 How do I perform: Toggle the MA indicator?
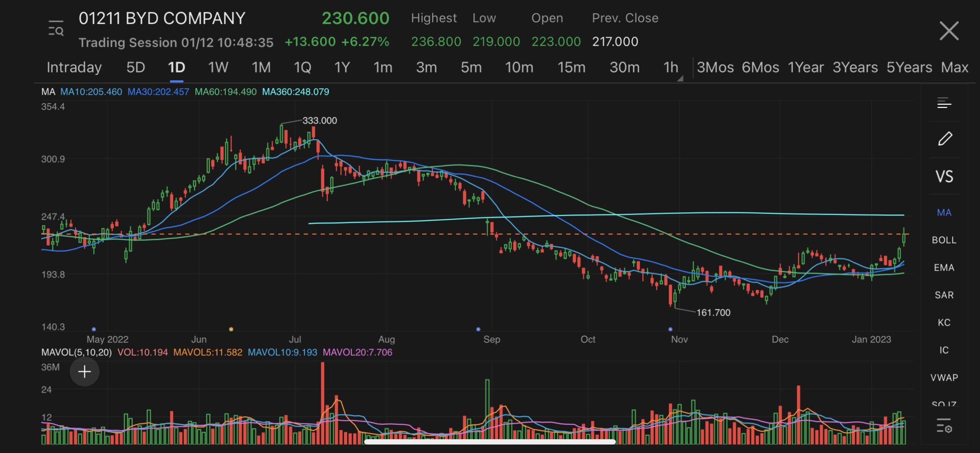pos(944,213)
